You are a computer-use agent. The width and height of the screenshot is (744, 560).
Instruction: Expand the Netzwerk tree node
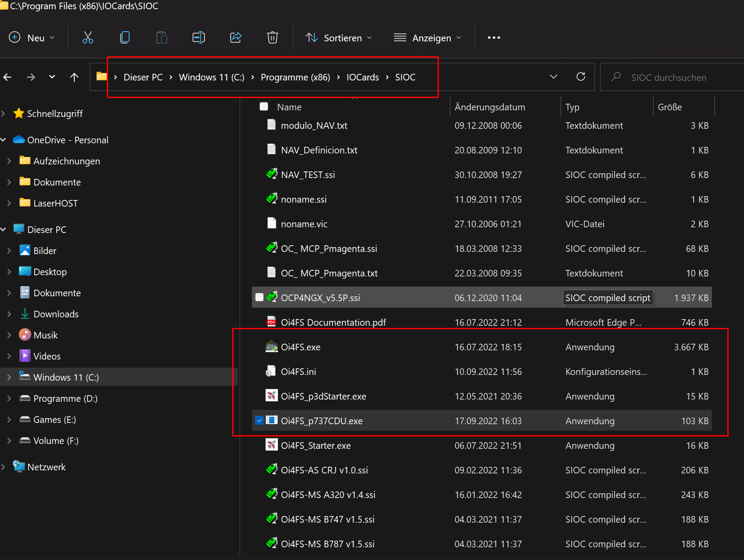[4, 467]
